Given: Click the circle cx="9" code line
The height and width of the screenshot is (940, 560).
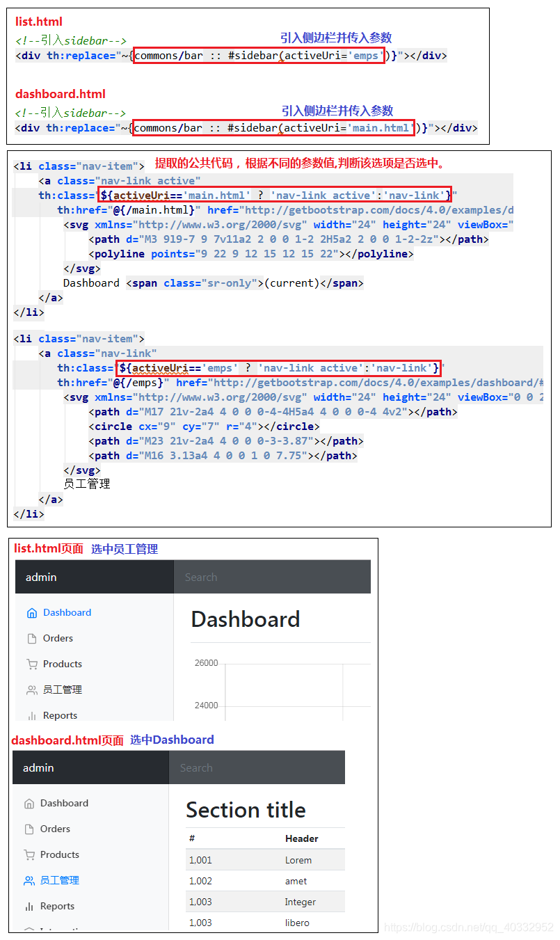Looking at the screenshot, I should [204, 427].
